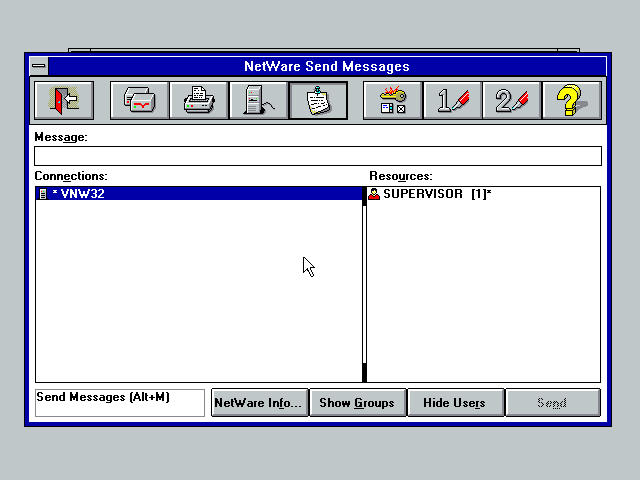This screenshot has width=640, height=480.
Task: Click the User-defined button 2 icon
Action: point(512,100)
